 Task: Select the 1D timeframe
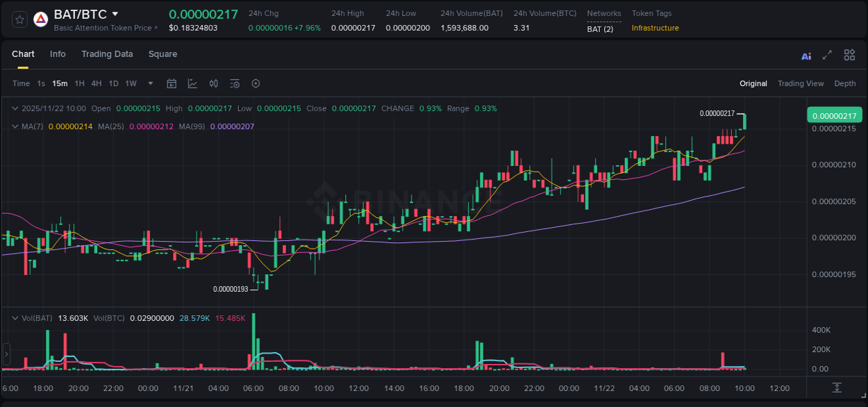click(113, 83)
